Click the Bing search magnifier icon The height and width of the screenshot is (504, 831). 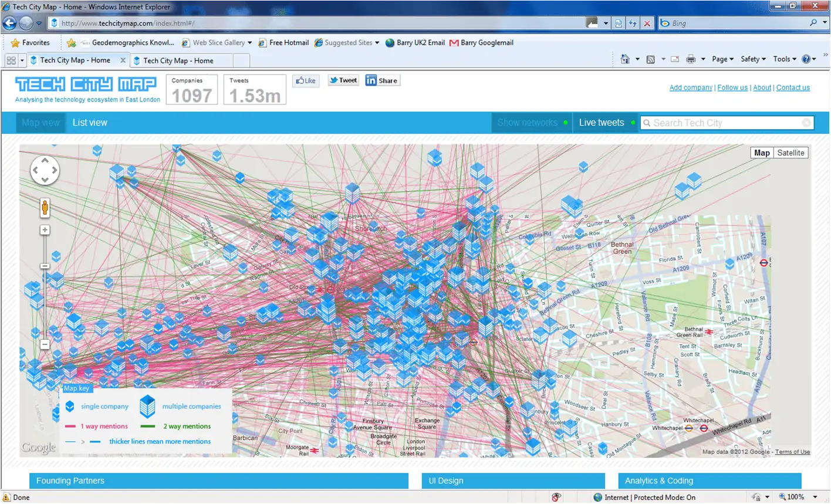[x=813, y=23]
